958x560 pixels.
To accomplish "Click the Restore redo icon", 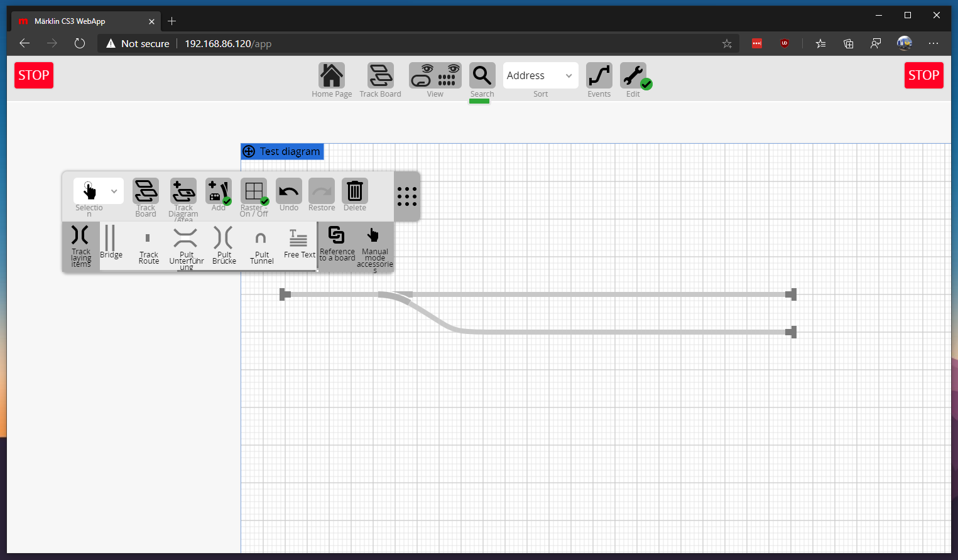I will 322,191.
